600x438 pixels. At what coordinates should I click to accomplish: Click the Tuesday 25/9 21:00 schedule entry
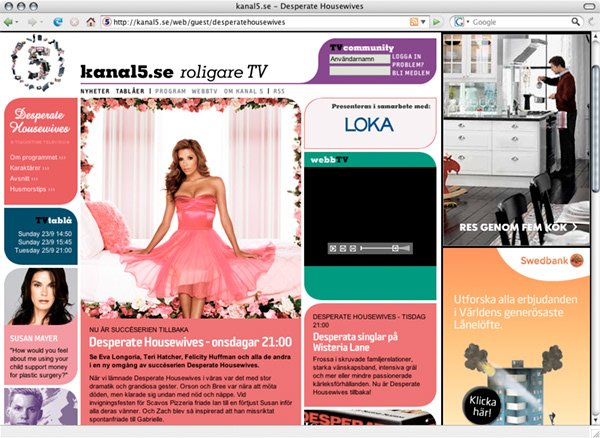pyautogui.click(x=43, y=251)
